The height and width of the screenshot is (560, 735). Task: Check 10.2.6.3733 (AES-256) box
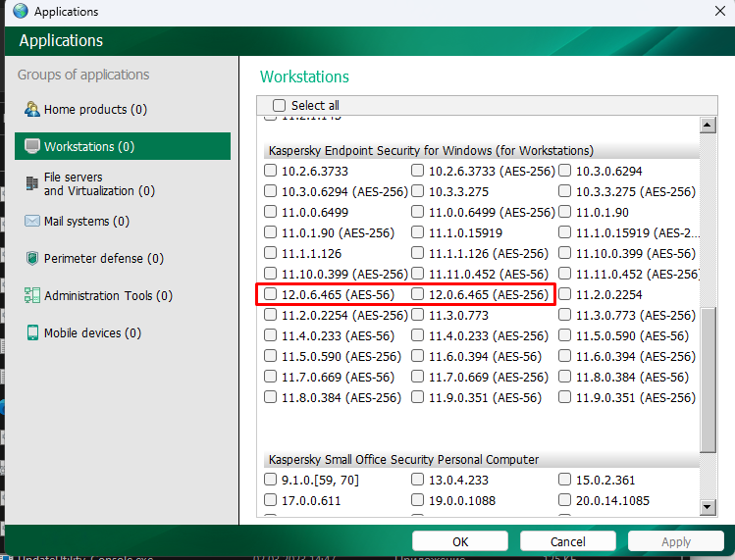tap(417, 170)
